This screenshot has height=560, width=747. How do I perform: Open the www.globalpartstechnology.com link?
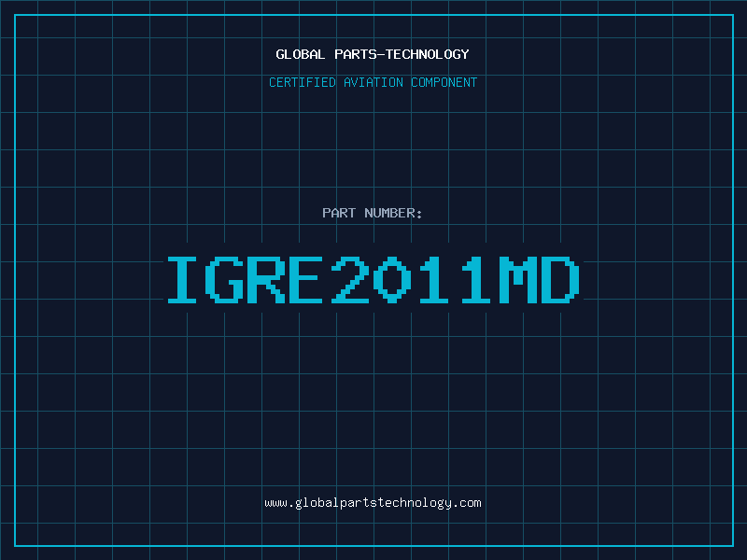click(373, 503)
